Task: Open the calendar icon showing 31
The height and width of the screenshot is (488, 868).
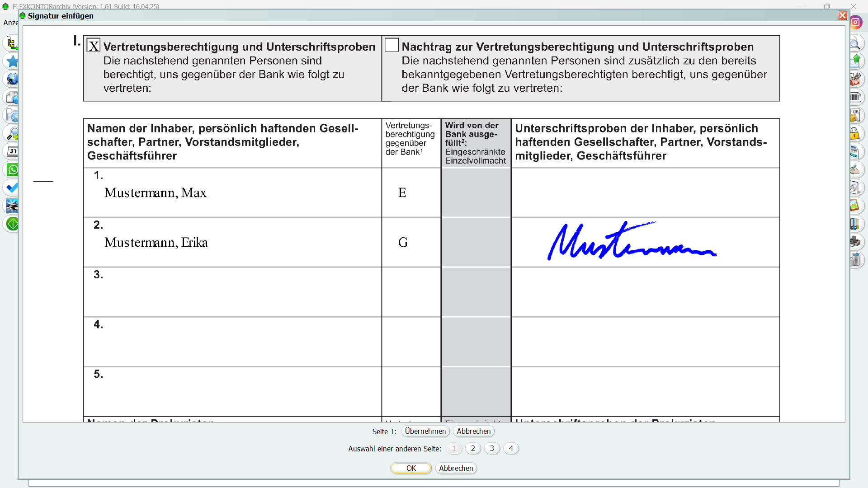Action: [13, 152]
